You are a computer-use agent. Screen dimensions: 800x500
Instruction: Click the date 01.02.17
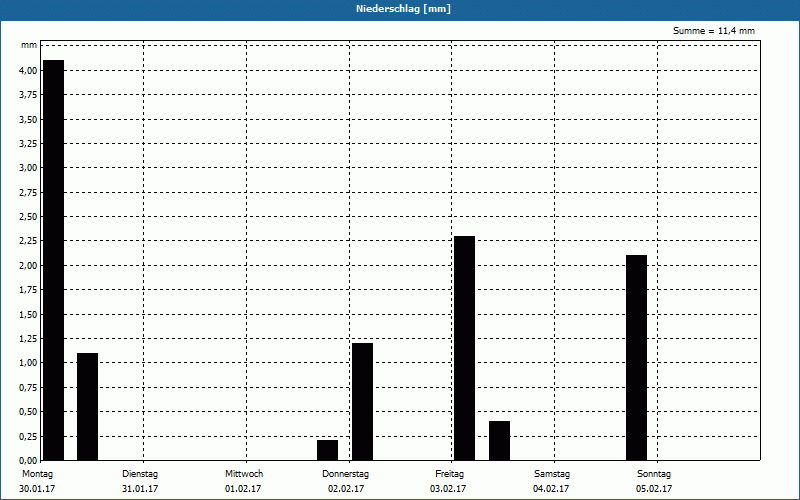243,489
